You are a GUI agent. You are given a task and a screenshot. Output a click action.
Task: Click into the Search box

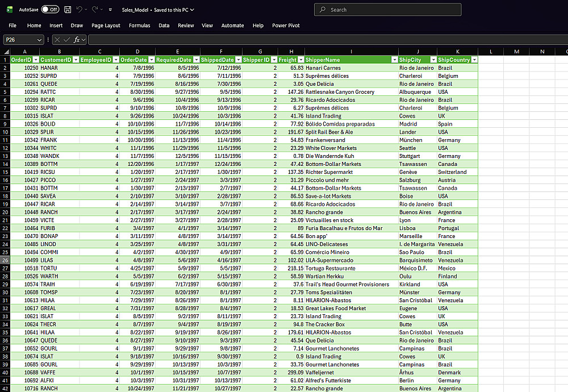point(387,10)
